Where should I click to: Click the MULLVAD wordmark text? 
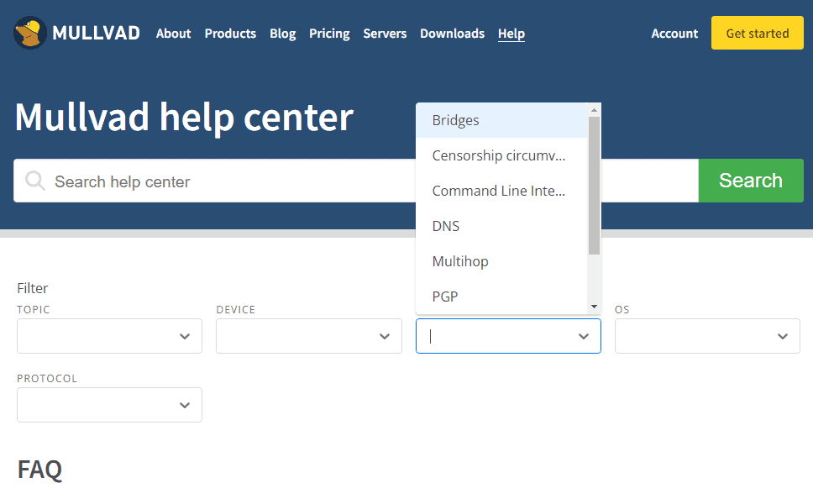(x=96, y=34)
